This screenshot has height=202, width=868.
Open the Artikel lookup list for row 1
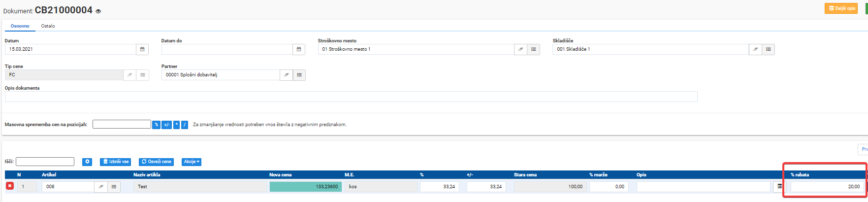[114, 187]
